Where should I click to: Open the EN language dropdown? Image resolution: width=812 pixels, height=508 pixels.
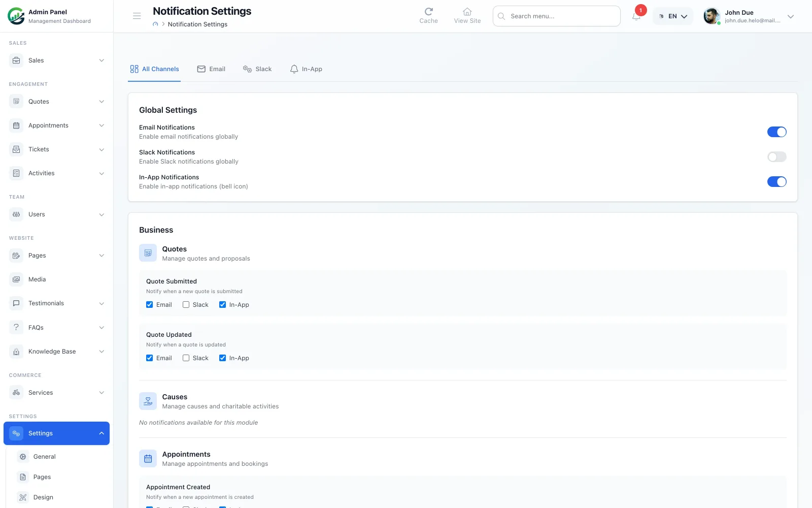point(673,16)
